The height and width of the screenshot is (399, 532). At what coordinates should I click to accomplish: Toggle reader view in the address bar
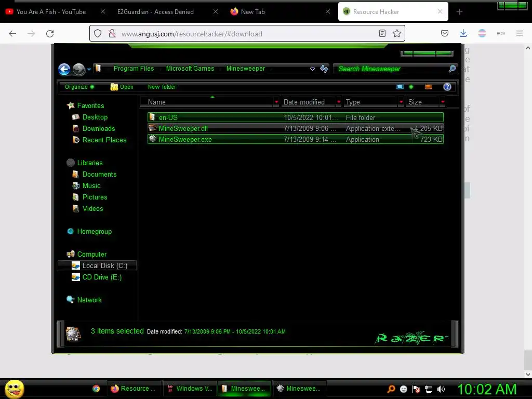[382, 33]
